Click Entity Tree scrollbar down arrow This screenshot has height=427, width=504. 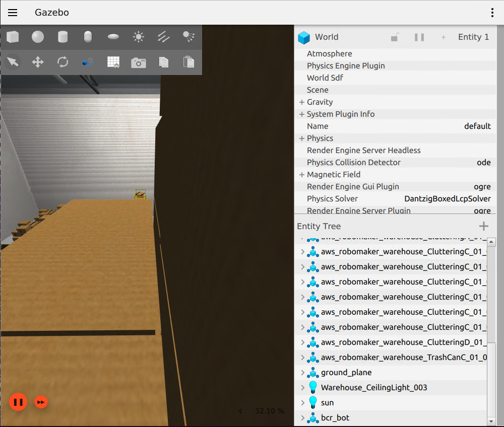tap(491, 421)
